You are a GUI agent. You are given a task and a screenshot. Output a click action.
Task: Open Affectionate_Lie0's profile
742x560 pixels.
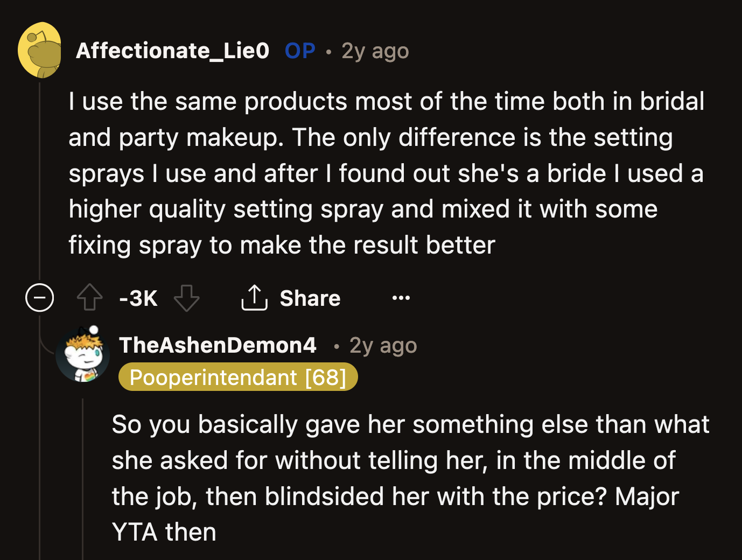172,51
